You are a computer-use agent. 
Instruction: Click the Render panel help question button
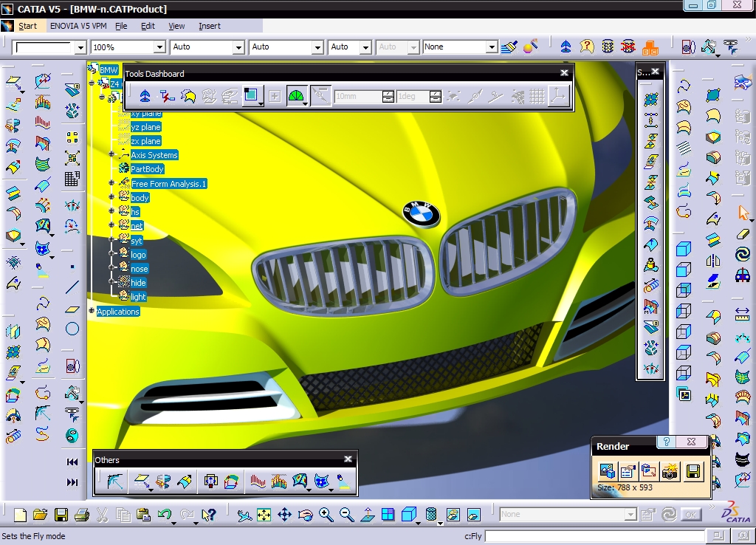[x=667, y=442]
